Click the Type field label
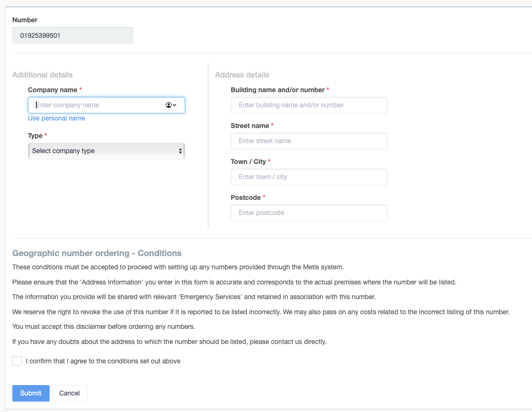Image resolution: width=532 pixels, height=412 pixels. point(35,136)
